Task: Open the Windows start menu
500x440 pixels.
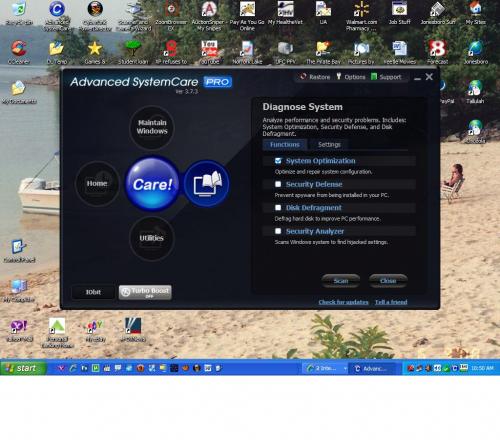Action: click(23, 368)
